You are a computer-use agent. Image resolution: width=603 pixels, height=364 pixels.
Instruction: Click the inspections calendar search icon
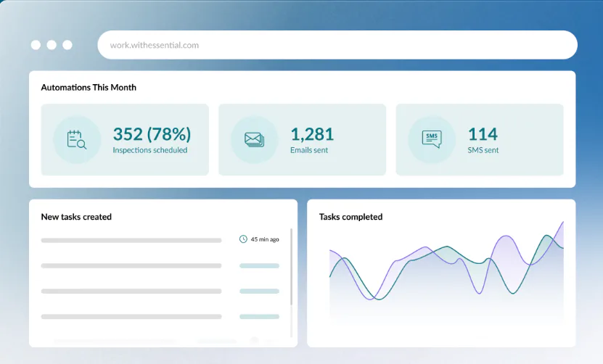tap(76, 139)
